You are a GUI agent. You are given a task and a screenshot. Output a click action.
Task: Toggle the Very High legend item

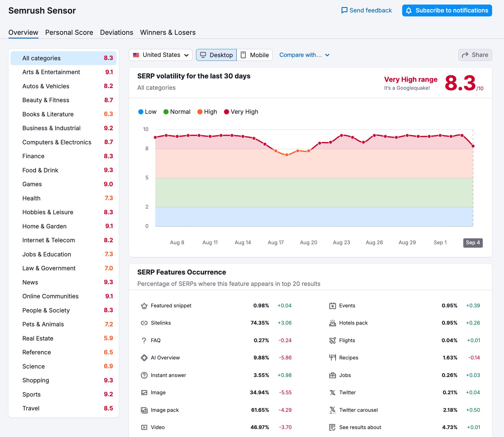(241, 112)
